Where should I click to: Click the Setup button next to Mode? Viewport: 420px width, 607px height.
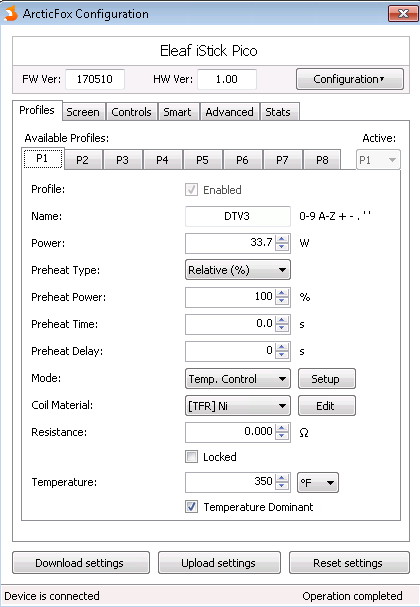(x=326, y=379)
